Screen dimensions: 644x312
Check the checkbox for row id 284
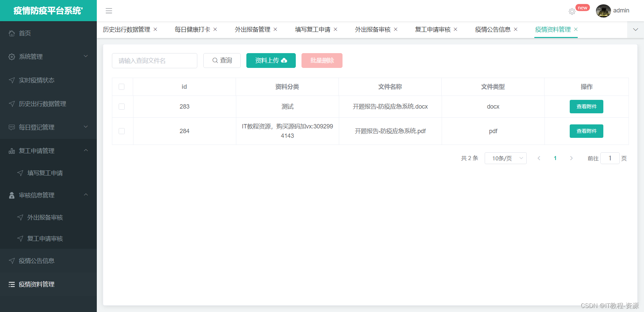coord(122,131)
